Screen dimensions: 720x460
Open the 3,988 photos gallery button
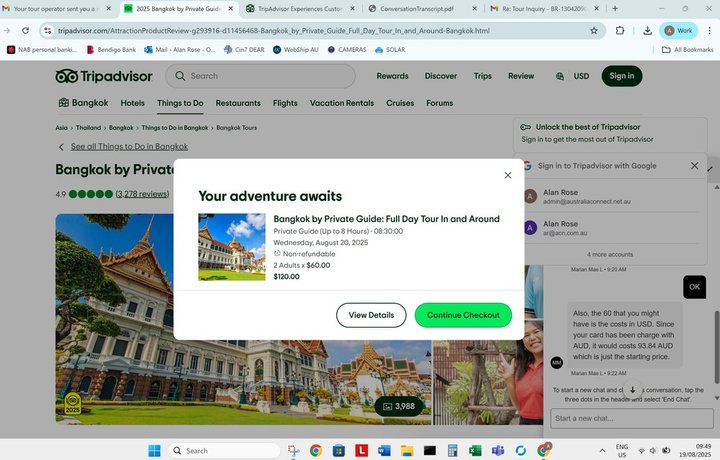[x=399, y=406]
